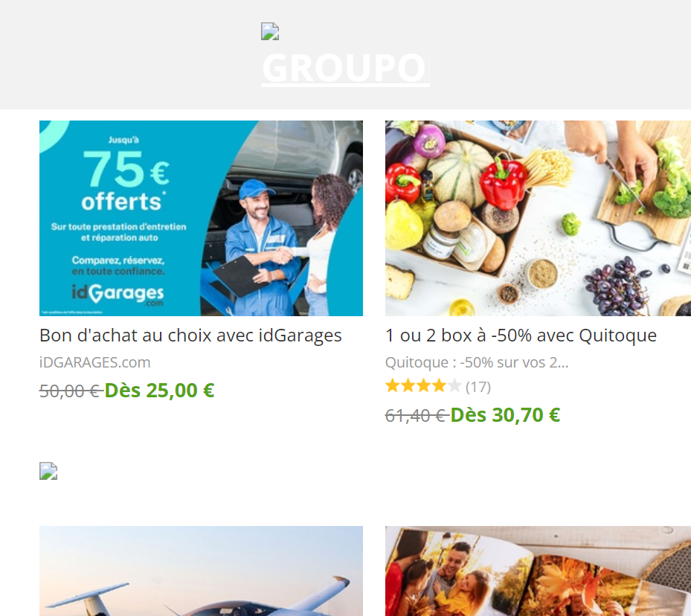Viewport: 691px width, 616px height.
Task: Click the first yellow star in Quitoque rating
Action: pyautogui.click(x=392, y=386)
